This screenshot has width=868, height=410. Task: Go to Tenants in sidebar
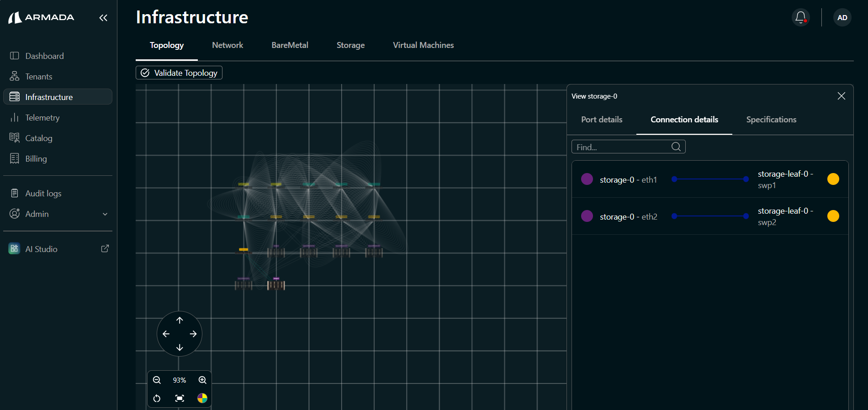tap(58, 76)
